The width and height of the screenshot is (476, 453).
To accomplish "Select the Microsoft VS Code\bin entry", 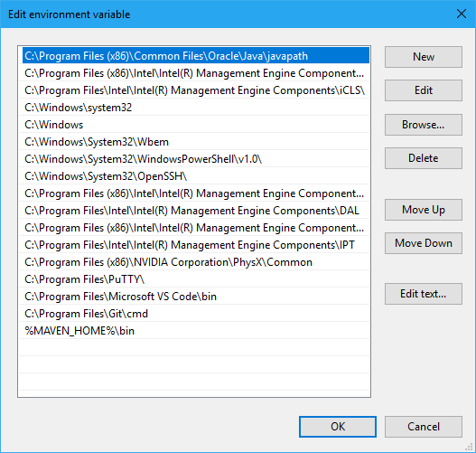I will pos(194,297).
